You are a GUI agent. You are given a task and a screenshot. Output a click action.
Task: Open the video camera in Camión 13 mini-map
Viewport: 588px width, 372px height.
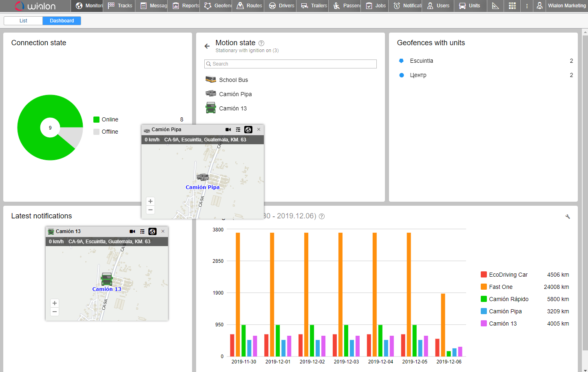[132, 231]
